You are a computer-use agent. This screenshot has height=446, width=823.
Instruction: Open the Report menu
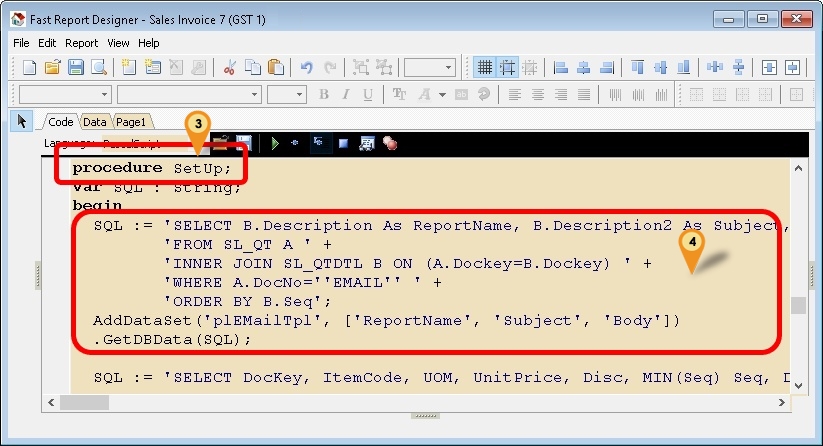(x=82, y=43)
